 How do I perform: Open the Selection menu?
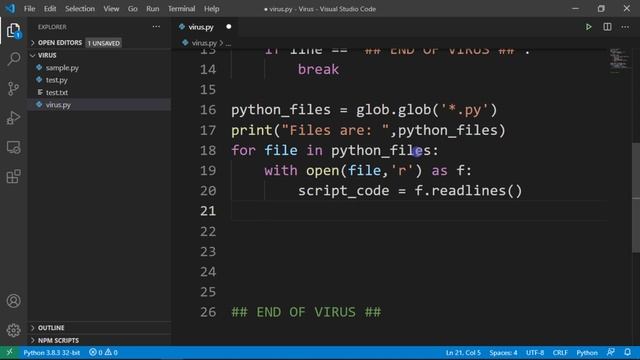point(80,9)
